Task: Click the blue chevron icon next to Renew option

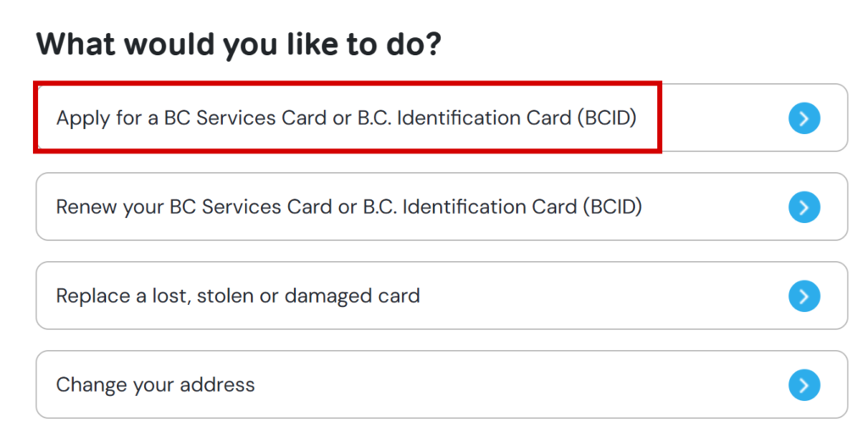Action: [x=804, y=207]
